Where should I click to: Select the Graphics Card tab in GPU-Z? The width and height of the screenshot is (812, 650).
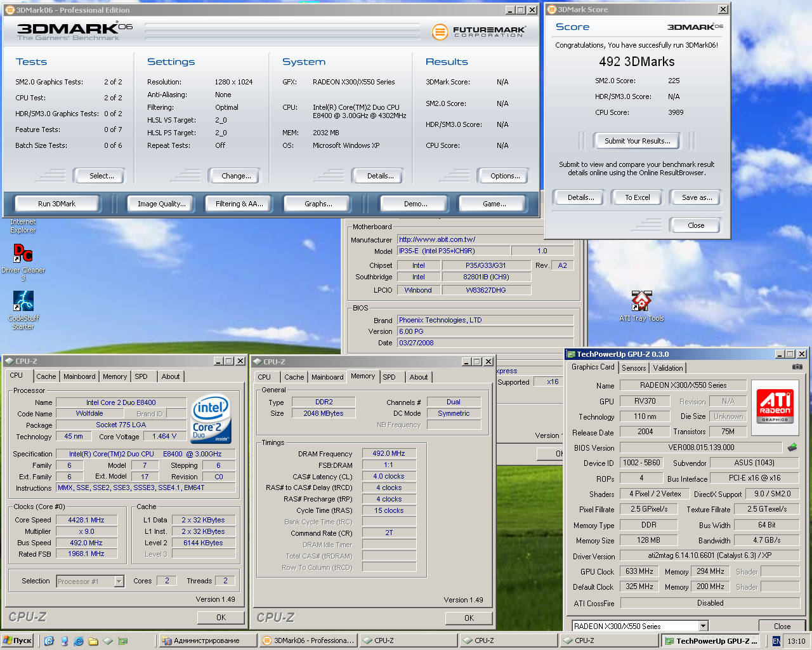click(593, 367)
